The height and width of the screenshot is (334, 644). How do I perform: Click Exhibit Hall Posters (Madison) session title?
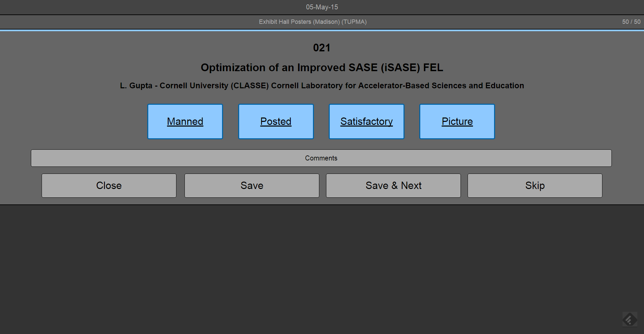(x=313, y=22)
